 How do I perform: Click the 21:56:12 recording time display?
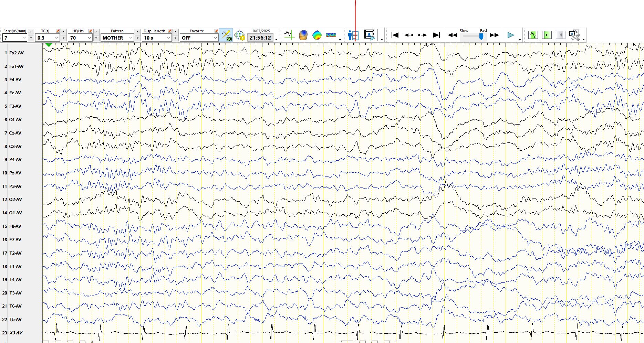260,37
